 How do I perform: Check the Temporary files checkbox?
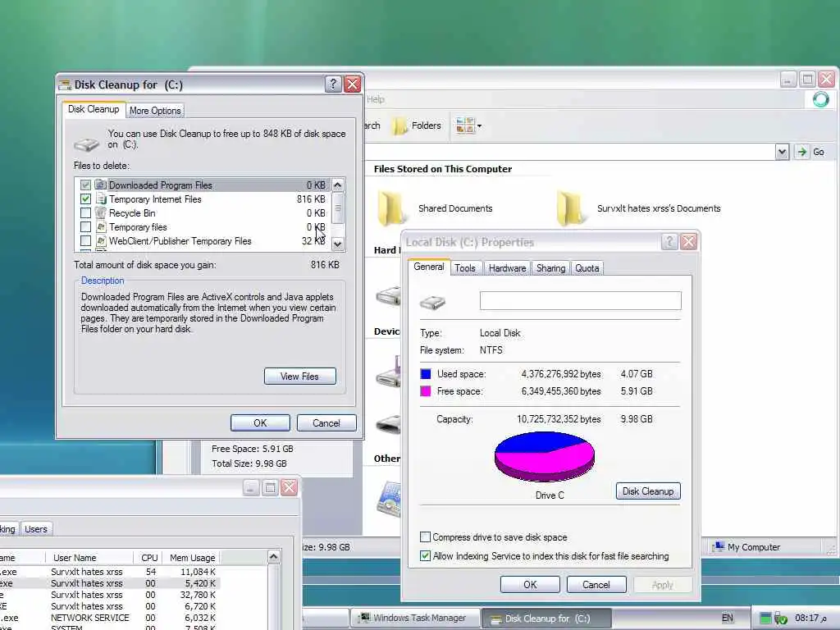tap(85, 226)
